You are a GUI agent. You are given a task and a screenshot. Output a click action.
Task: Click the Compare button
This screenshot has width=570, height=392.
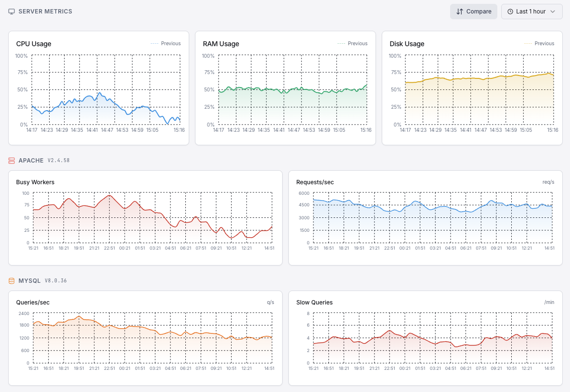pos(473,12)
